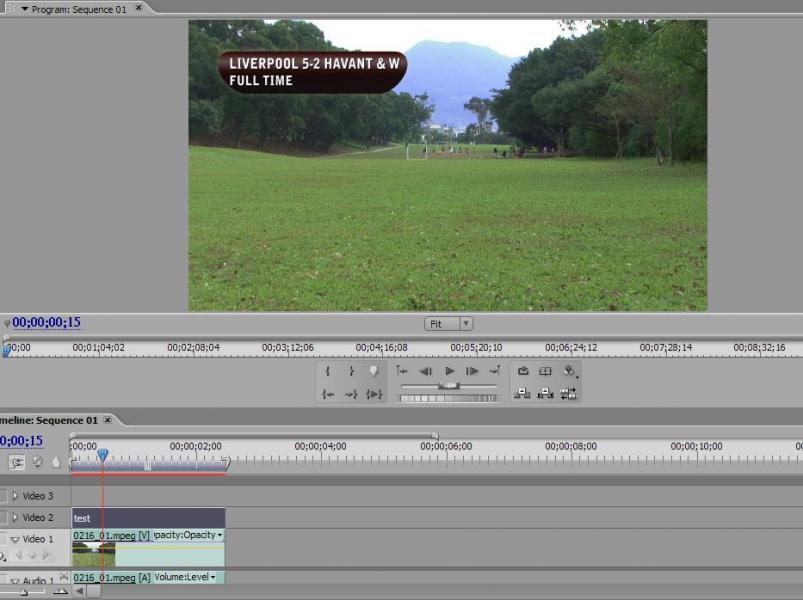Viewport: 803px width, 600px height.
Task: Open the Fit zoom level dropdown
Action: click(448, 324)
